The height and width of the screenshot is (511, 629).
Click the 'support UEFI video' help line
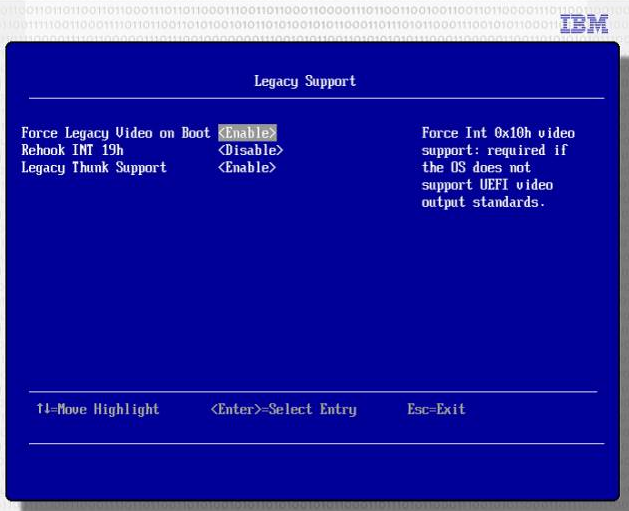point(487,184)
